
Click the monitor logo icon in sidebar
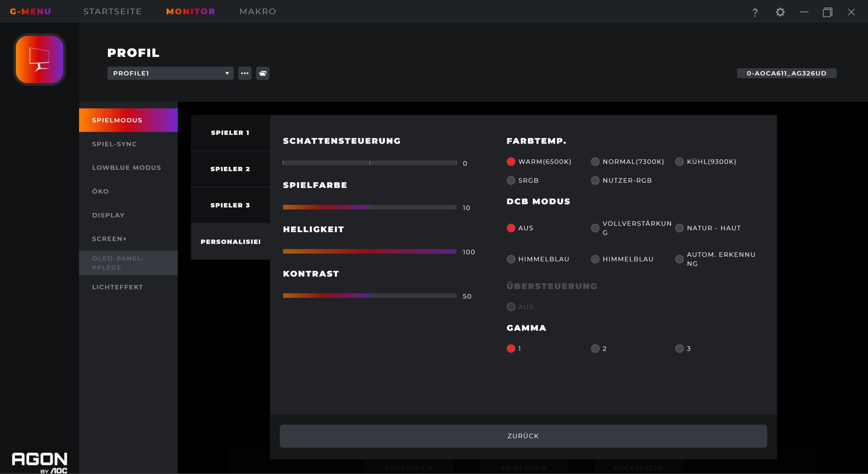point(39,59)
